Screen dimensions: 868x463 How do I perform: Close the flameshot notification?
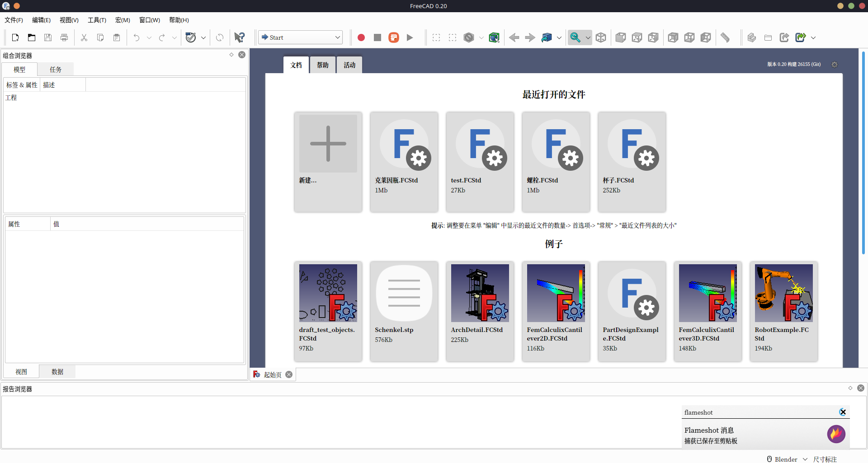pyautogui.click(x=843, y=412)
